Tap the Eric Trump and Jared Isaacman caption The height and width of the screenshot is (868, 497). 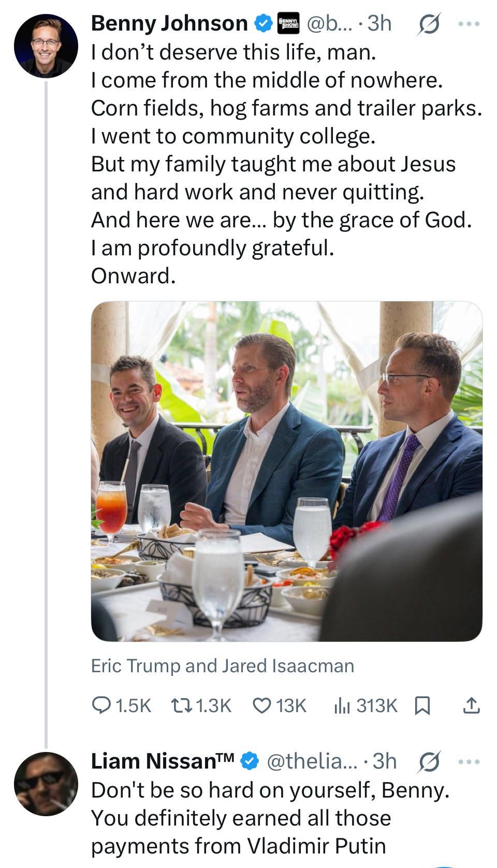pyautogui.click(x=223, y=666)
